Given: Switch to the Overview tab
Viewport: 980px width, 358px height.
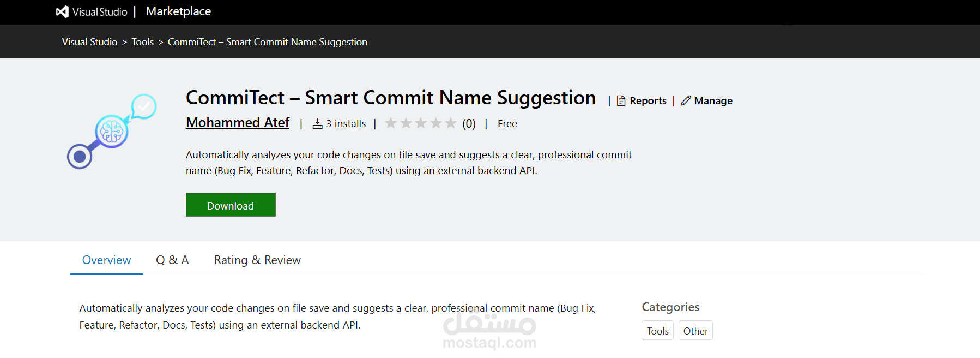Looking at the screenshot, I should pyautogui.click(x=106, y=260).
